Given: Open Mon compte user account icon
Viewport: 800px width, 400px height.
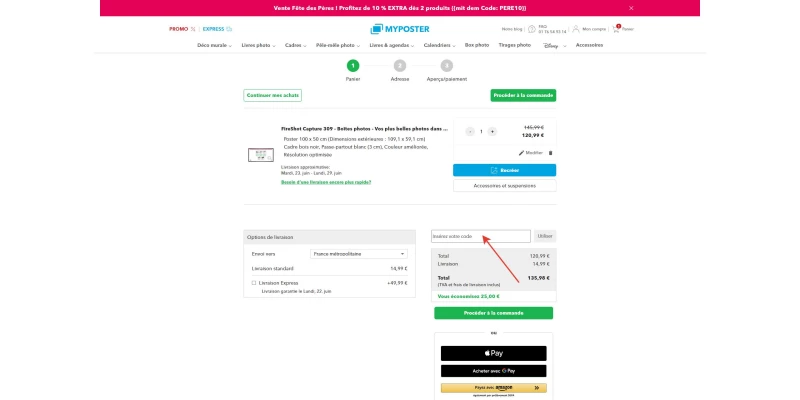Looking at the screenshot, I should click(x=576, y=29).
